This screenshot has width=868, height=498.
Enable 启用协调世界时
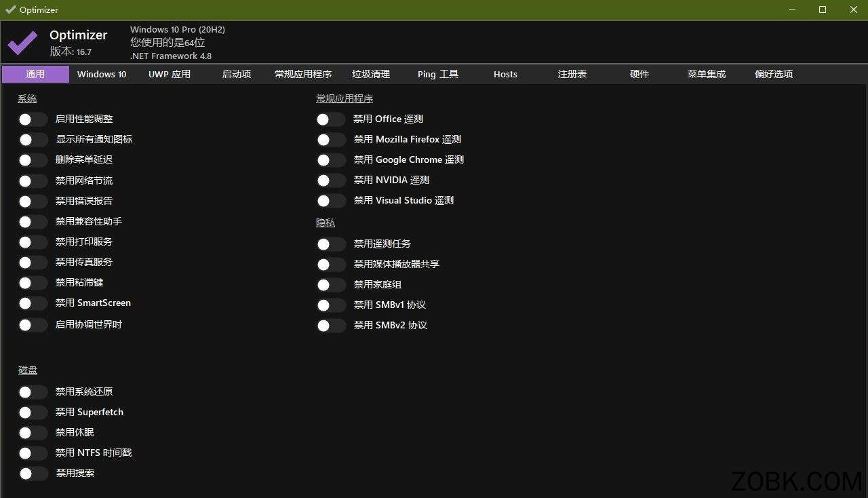click(32, 324)
